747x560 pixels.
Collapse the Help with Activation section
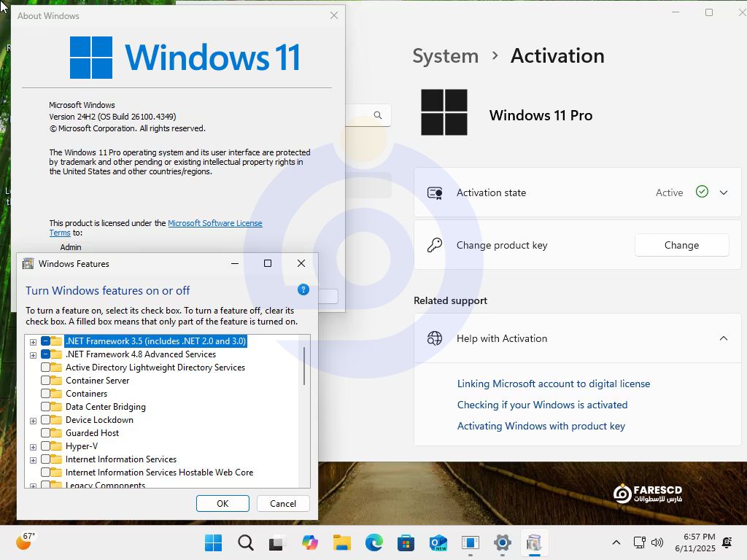click(723, 338)
